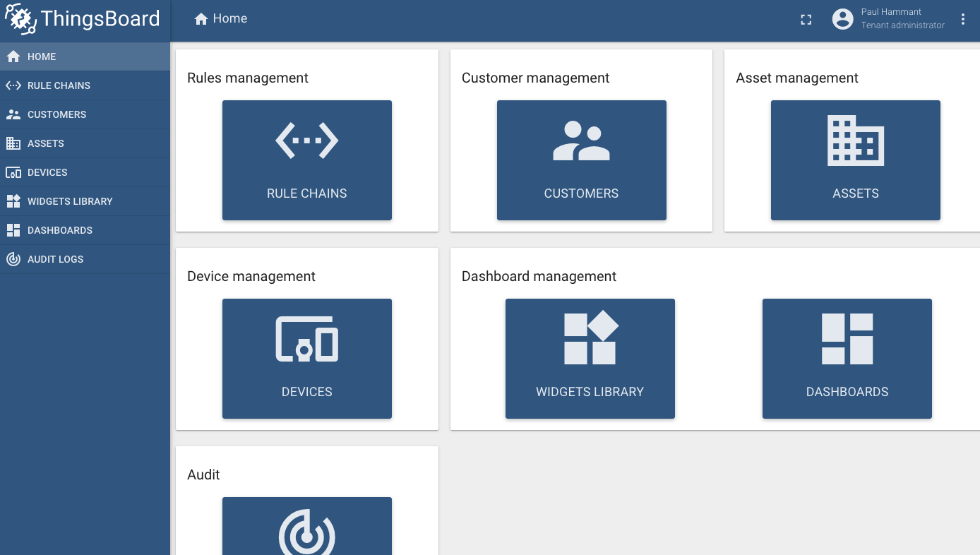Click the CUSTOMERS card label
Viewport: 980px width, 555px height.
[581, 193]
